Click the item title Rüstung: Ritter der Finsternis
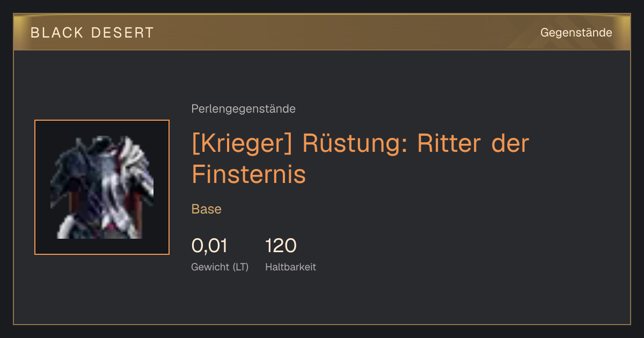The width and height of the screenshot is (644, 338). [x=360, y=158]
